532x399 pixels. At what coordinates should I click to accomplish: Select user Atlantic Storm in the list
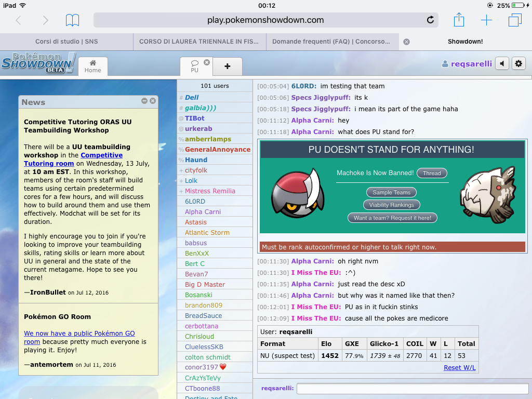pyautogui.click(x=215, y=233)
